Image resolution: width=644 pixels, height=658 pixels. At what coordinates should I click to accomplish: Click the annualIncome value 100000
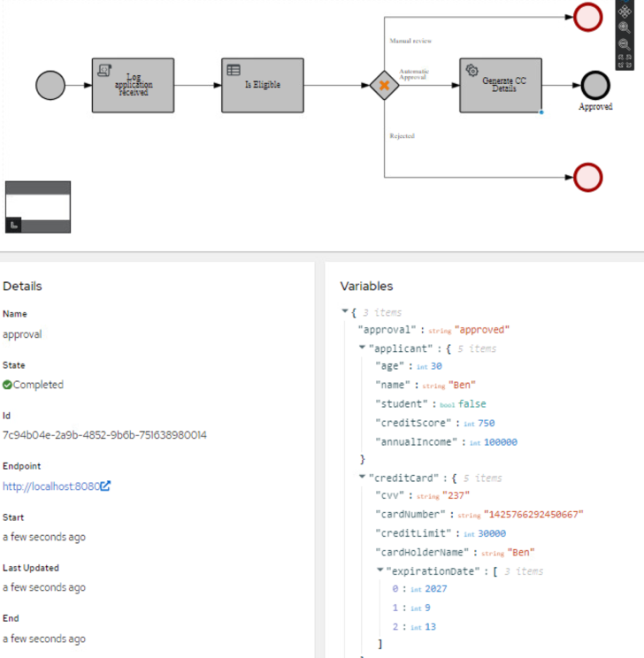coord(501,442)
